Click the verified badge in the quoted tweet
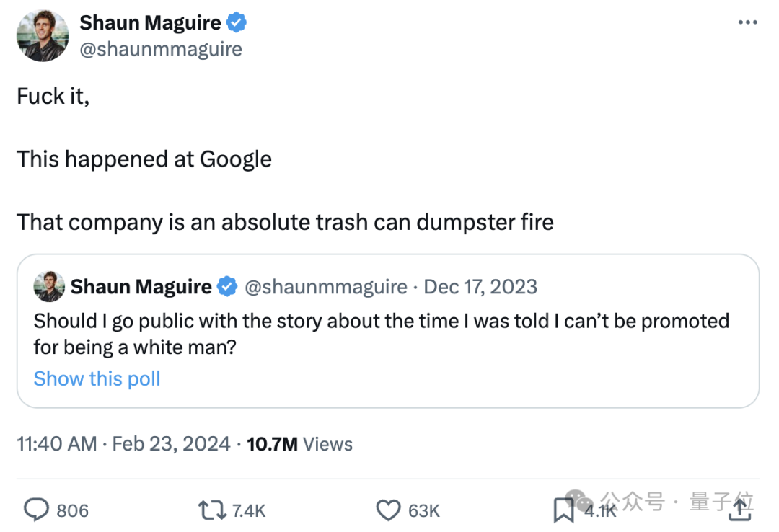 click(x=227, y=287)
